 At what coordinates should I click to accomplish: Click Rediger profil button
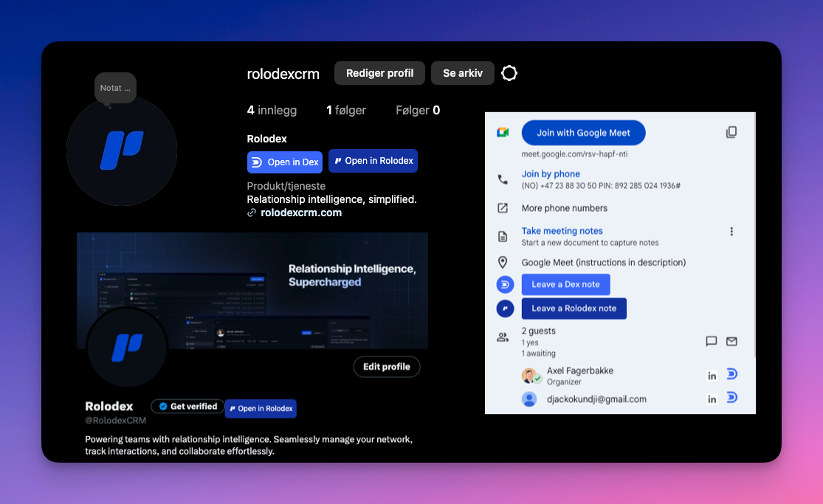tap(379, 73)
